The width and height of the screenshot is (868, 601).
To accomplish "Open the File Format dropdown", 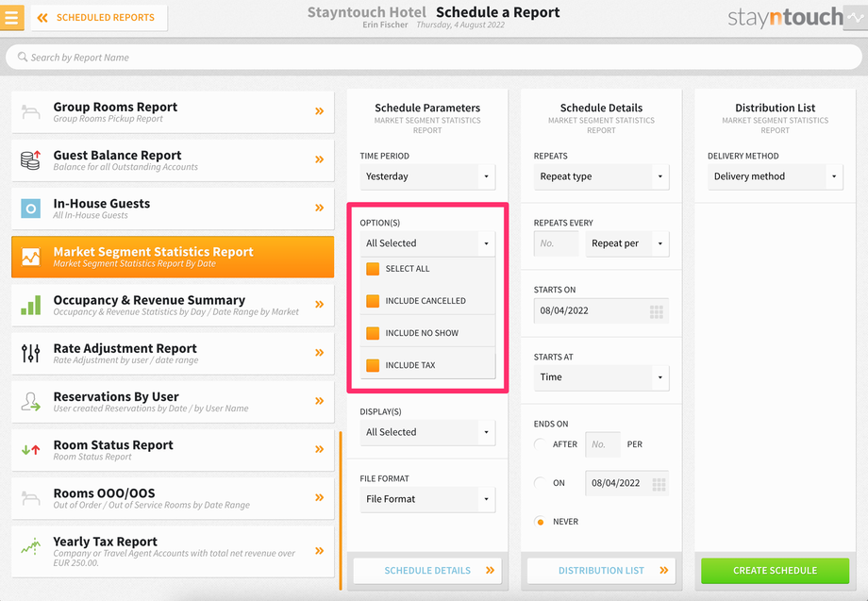I will [x=427, y=499].
